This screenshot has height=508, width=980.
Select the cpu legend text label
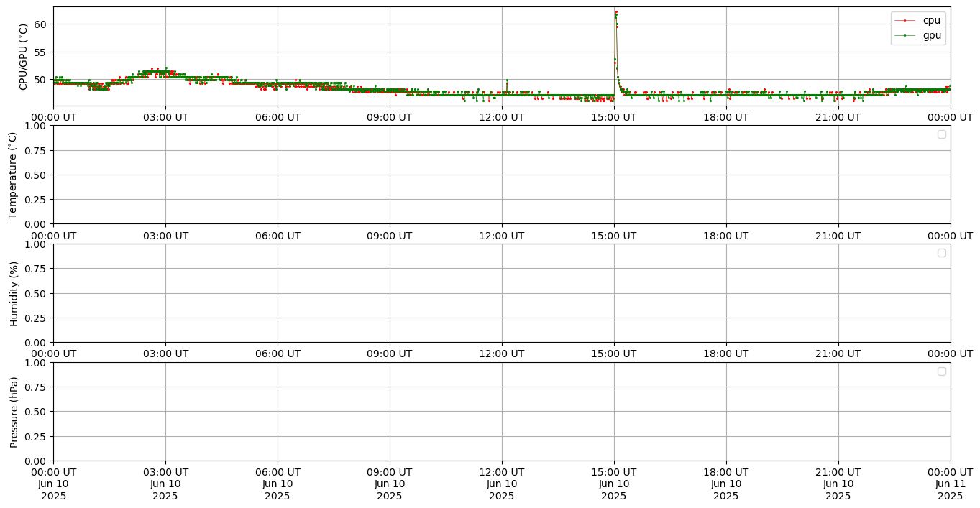pos(931,21)
